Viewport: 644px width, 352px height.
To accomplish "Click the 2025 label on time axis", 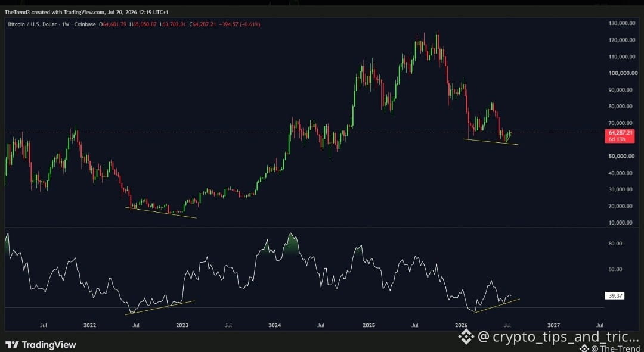I will [369, 325].
